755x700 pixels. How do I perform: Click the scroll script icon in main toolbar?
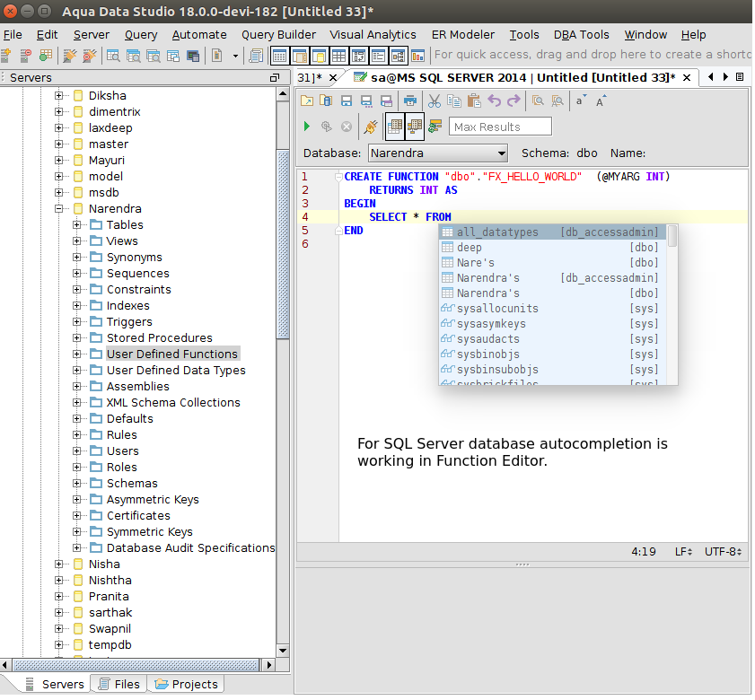pos(256,56)
